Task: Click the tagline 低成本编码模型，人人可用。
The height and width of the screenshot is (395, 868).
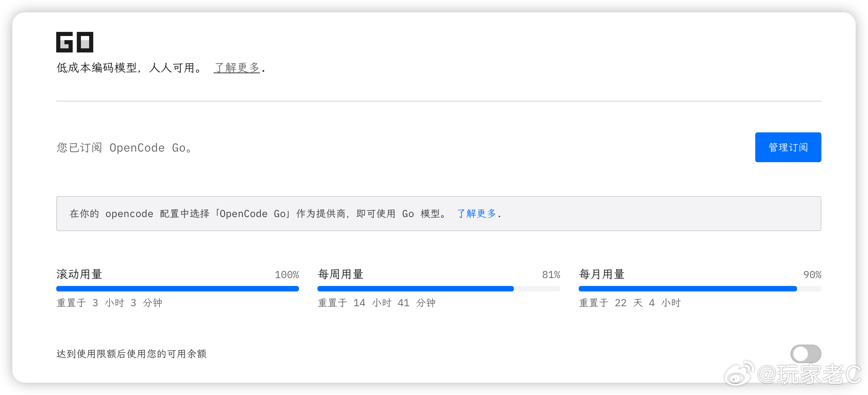Action: 130,68
